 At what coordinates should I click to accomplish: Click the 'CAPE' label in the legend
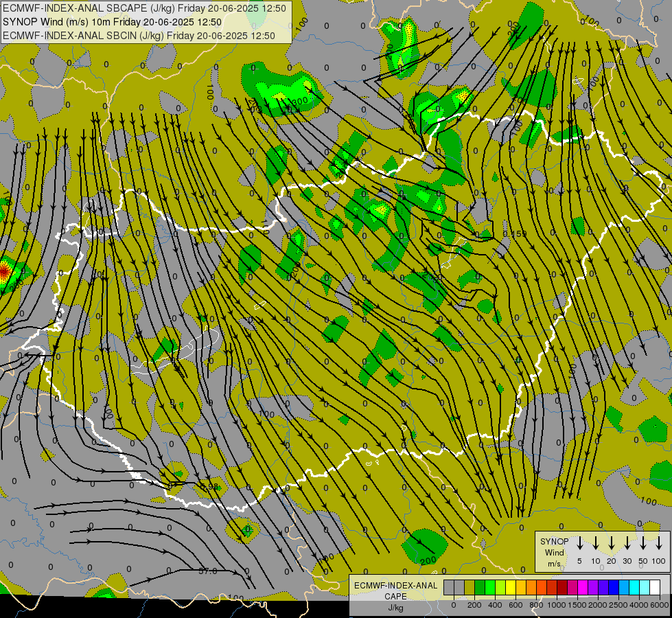pos(395,597)
